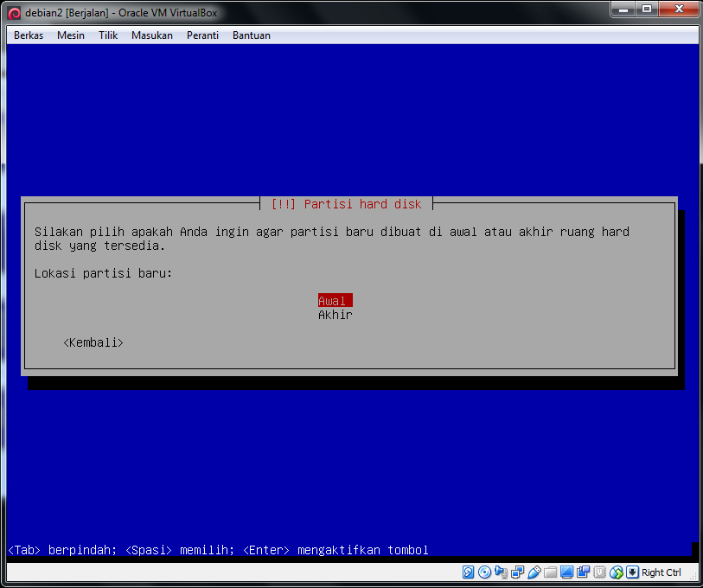
Task: Click the keyboard capture arrow icon
Action: [632, 572]
